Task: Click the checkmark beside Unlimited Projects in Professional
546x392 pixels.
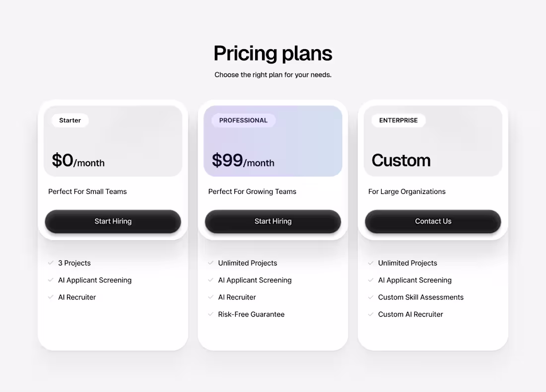Action: tap(210, 263)
